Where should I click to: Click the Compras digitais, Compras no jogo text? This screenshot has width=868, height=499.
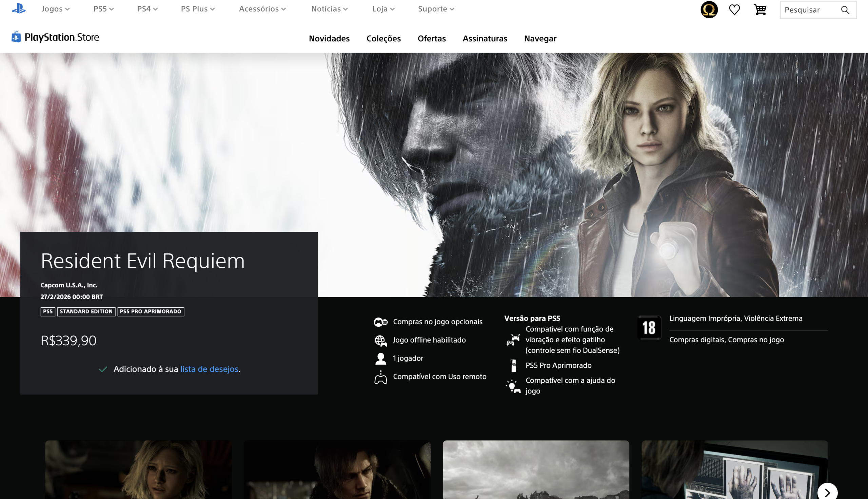tap(727, 340)
